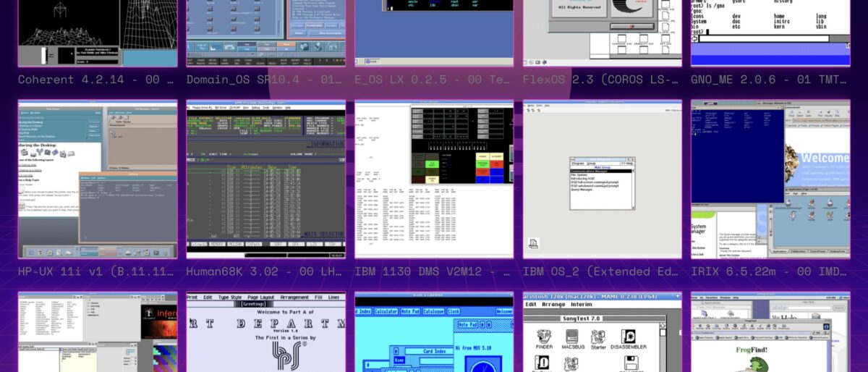Click the 'E_OS LX 0.2.5 - 00 Te...' caption

433,80
